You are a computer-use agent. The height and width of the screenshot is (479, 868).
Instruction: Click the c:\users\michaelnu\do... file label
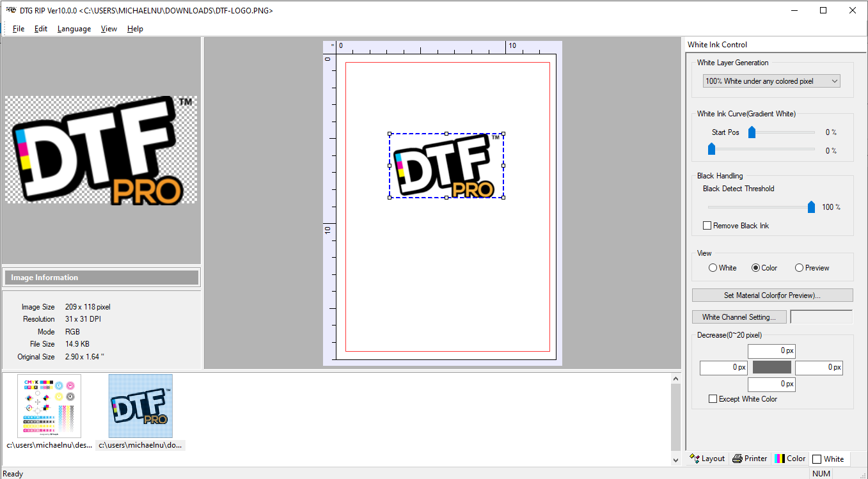tap(140, 445)
